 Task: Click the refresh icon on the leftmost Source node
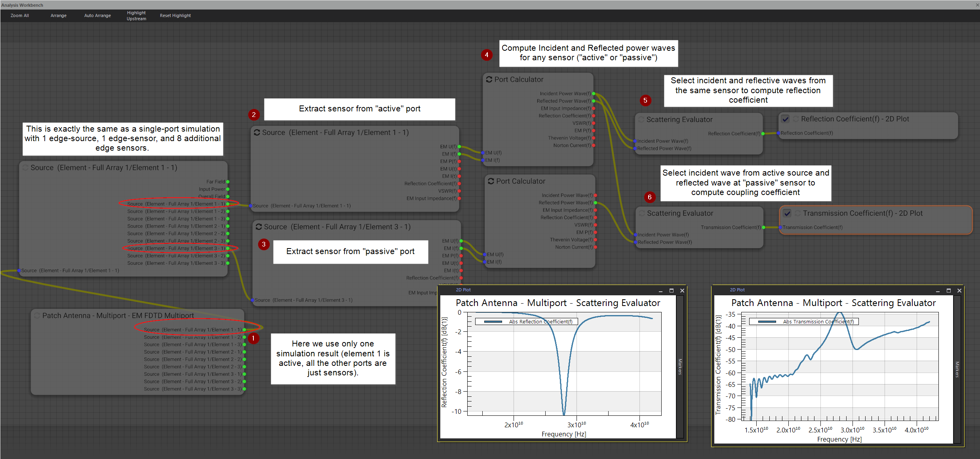coord(25,167)
